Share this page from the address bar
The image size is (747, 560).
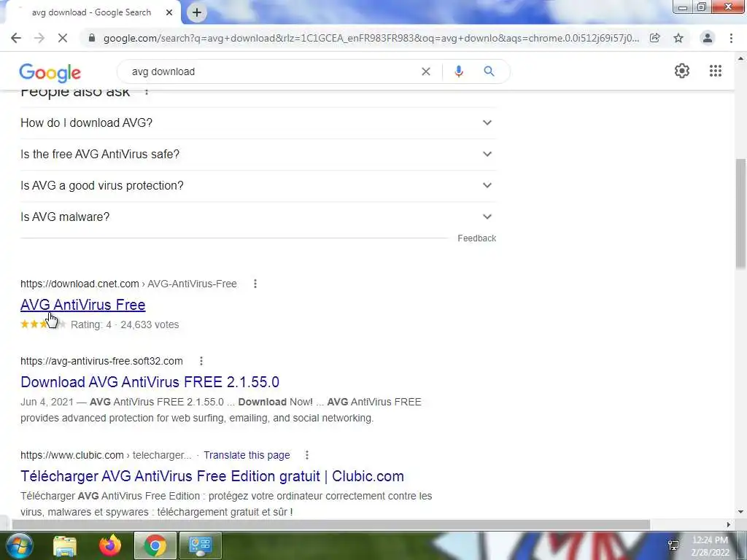(655, 38)
